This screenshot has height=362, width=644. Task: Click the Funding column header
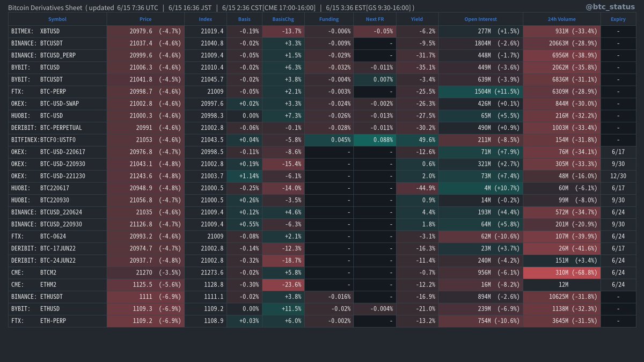(328, 19)
